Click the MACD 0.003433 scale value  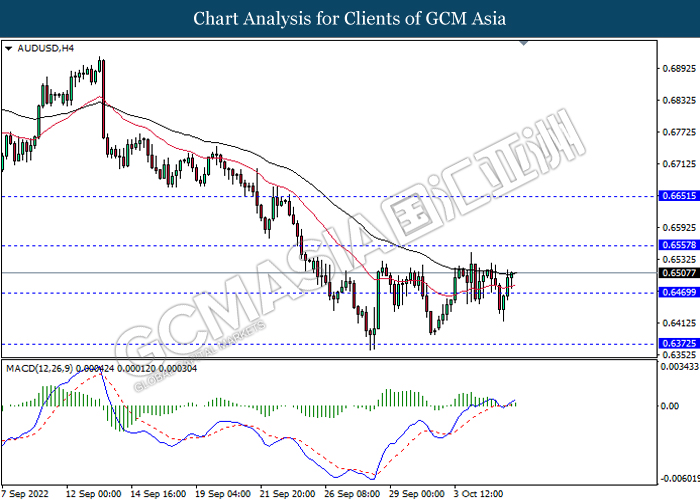(x=680, y=367)
